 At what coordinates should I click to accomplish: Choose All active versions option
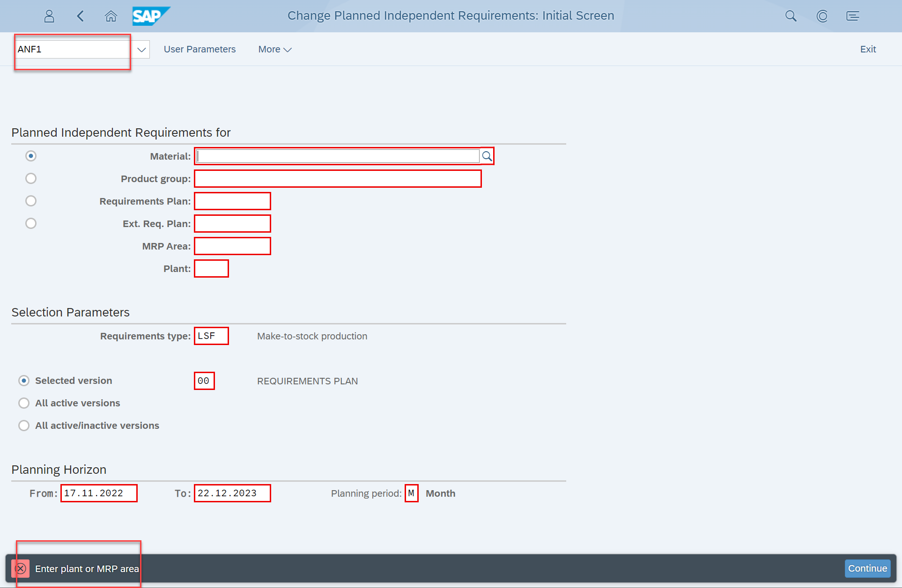tap(24, 403)
